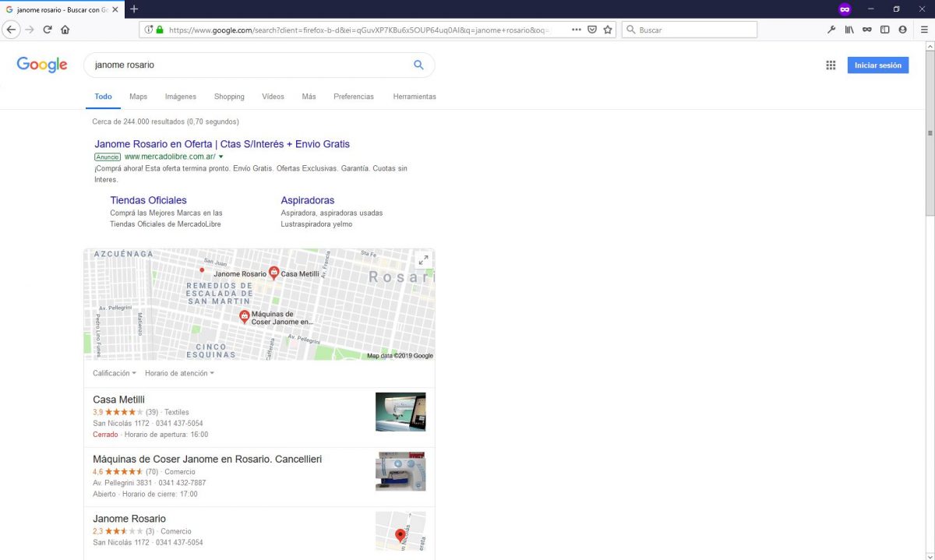Open the Firefox Library icon
Image resolution: width=935 pixels, height=560 pixels.
pyautogui.click(x=849, y=29)
